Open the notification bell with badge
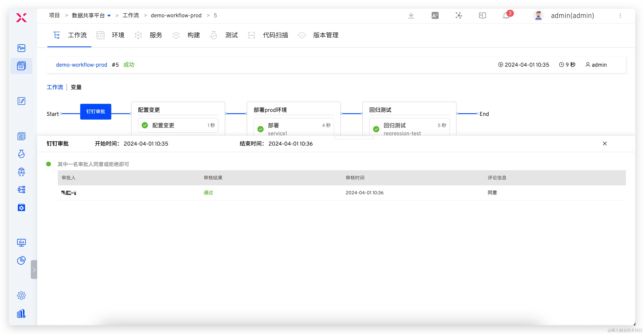Screen dimensions: 644x334 [506, 16]
